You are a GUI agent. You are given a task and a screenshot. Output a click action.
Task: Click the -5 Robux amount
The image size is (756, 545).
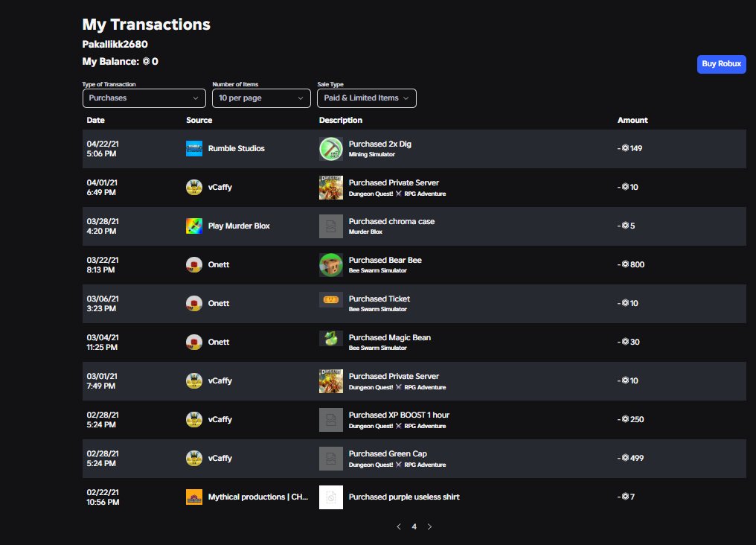pyautogui.click(x=626, y=226)
